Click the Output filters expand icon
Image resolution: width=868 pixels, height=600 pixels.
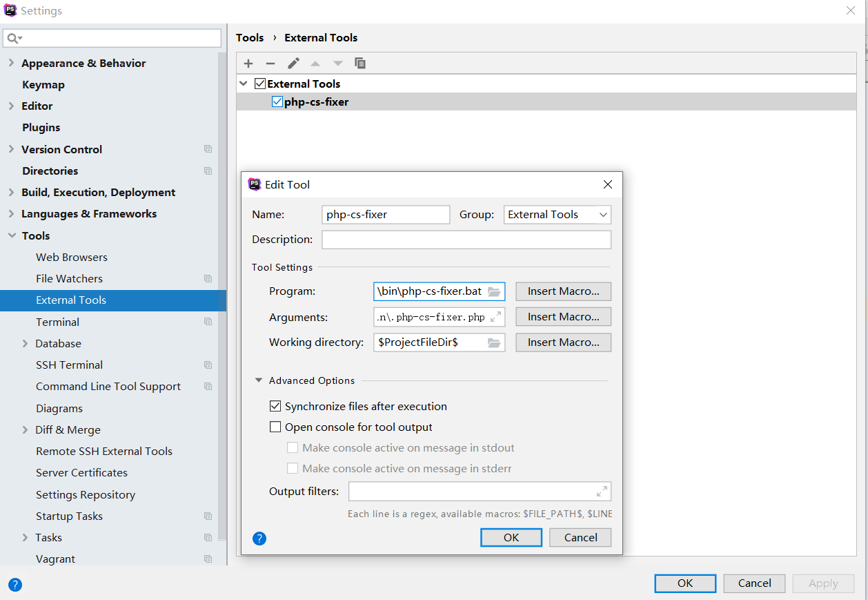(602, 492)
